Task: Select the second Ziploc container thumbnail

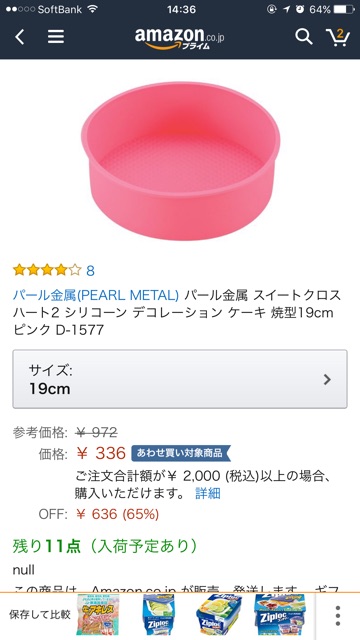Action: 158,615
